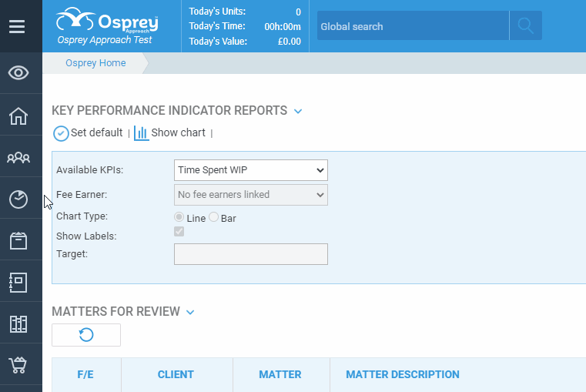Viewport: 586px width, 392px height.
Task: Sort by the F/E column header
Action: coord(85,374)
